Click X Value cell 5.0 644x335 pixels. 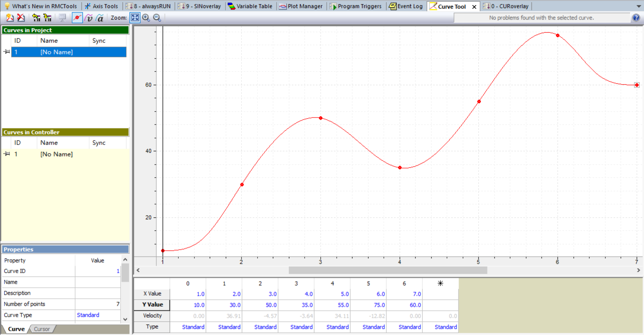pyautogui.click(x=332, y=294)
